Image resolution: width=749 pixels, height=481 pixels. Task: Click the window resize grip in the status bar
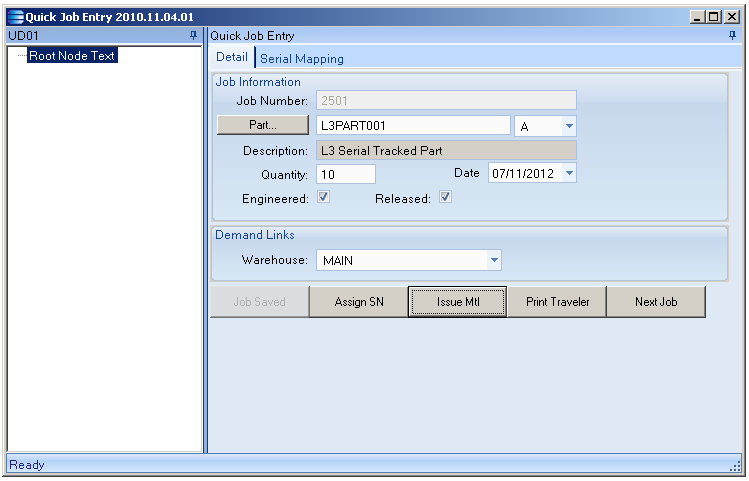point(735,466)
